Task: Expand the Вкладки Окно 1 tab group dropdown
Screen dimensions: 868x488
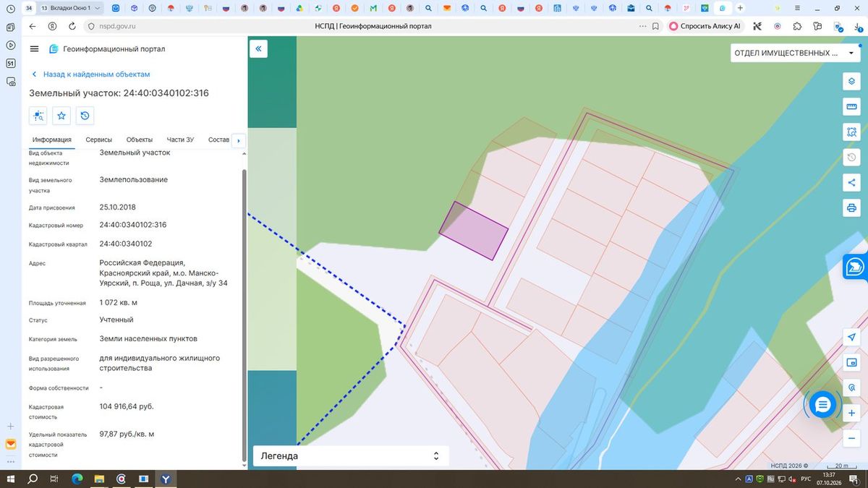Action: pyautogui.click(x=71, y=8)
